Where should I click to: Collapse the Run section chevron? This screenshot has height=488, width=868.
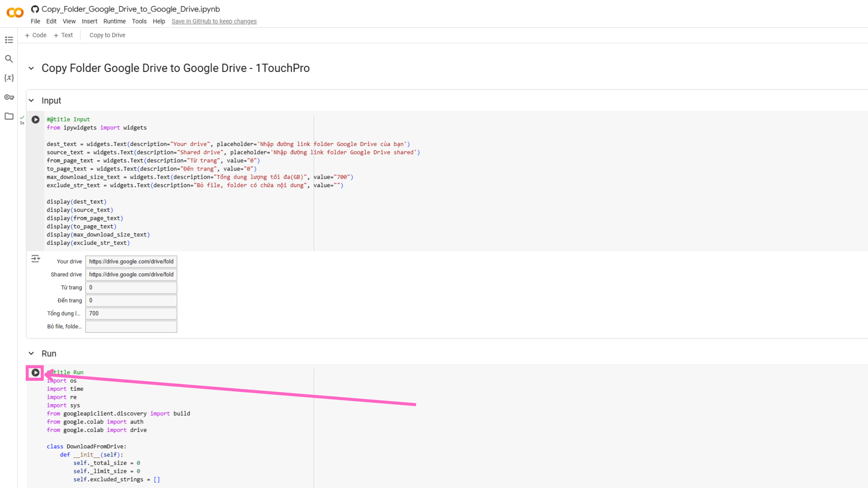tap(31, 354)
